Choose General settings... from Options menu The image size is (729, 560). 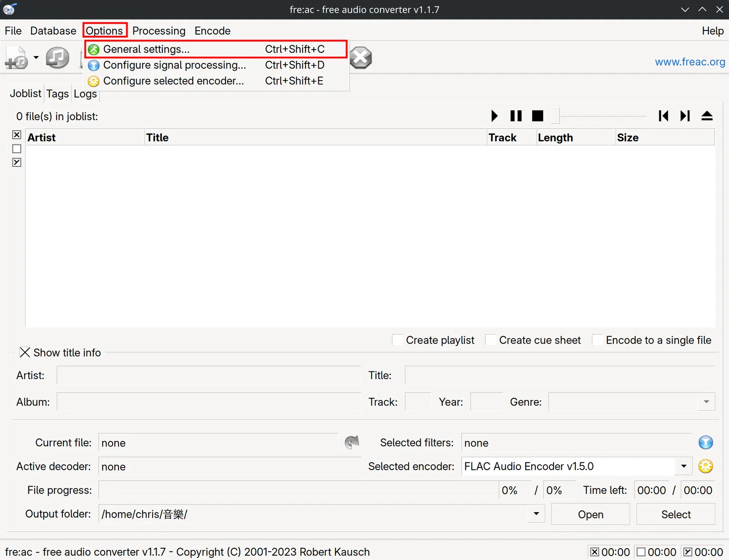point(216,49)
